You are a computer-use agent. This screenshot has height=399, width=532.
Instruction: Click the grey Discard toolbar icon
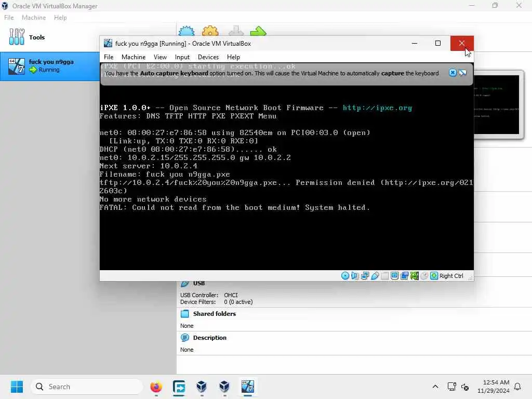pos(236,31)
